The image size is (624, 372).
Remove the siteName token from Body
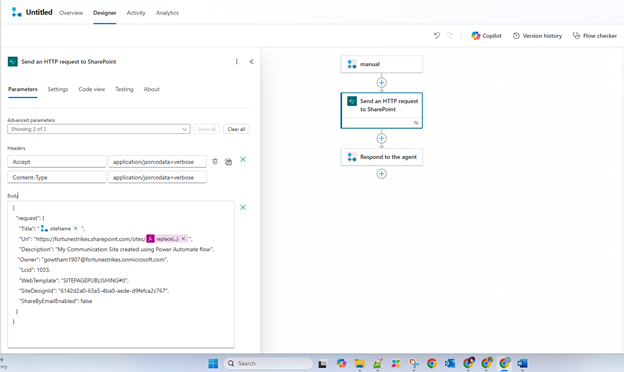[x=76, y=228]
